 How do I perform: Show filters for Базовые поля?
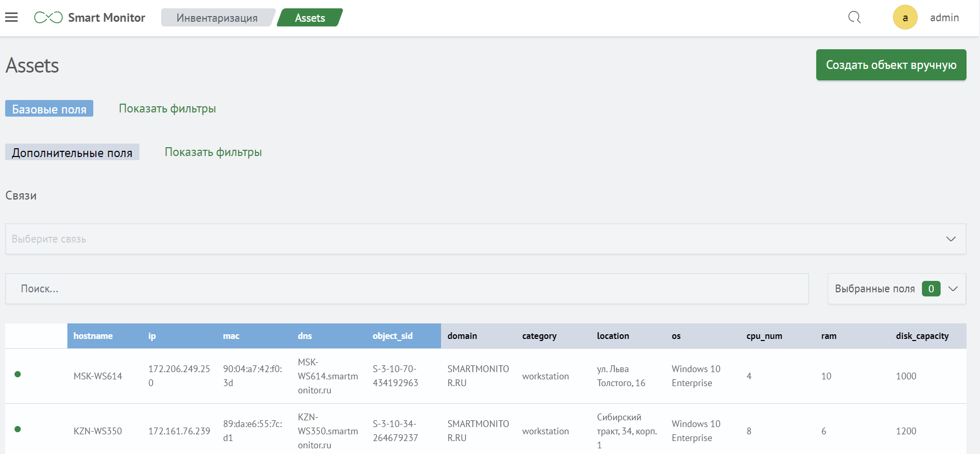[x=167, y=108]
